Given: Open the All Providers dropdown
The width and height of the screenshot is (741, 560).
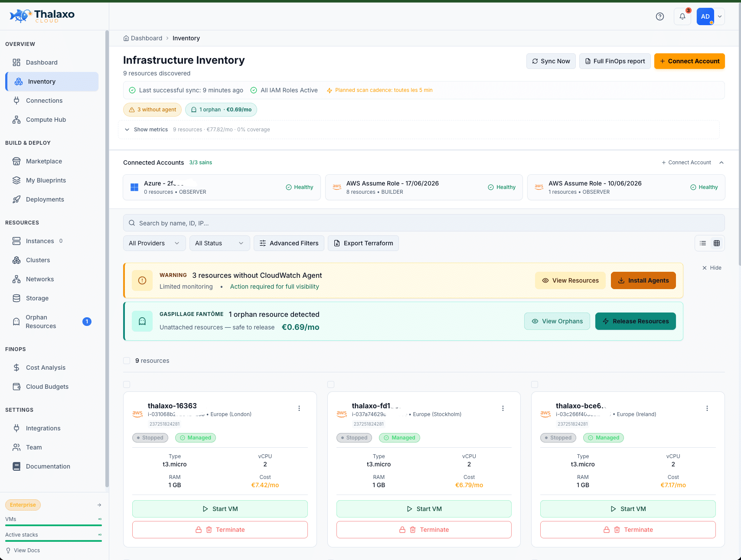Looking at the screenshot, I should [154, 243].
